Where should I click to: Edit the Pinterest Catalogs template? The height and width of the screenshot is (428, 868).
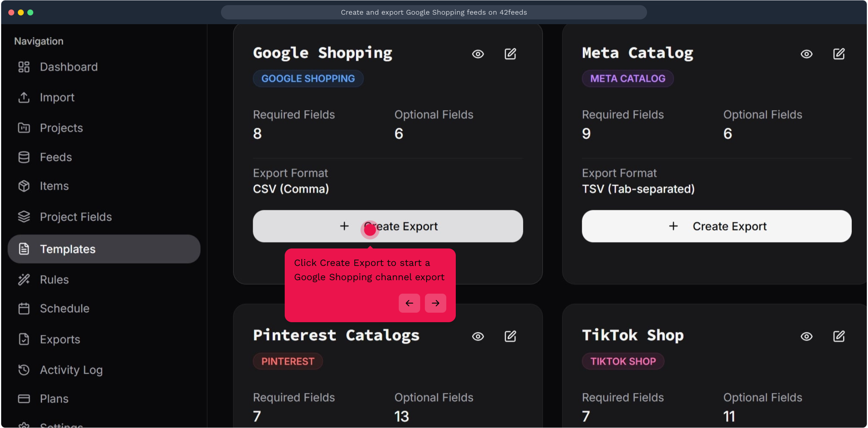[x=510, y=336]
